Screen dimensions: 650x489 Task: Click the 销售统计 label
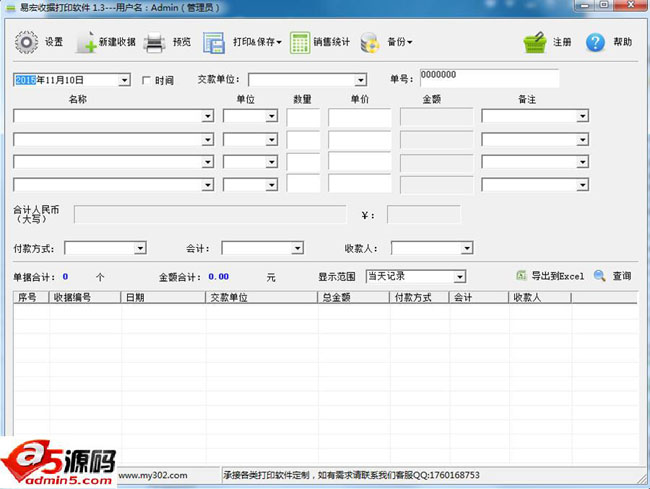click(x=331, y=42)
